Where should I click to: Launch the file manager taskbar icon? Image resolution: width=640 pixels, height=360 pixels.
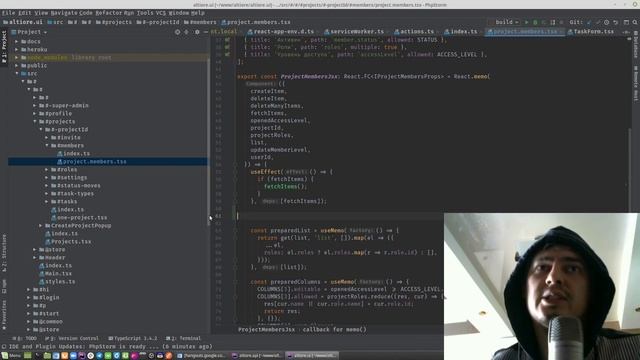coord(47,356)
